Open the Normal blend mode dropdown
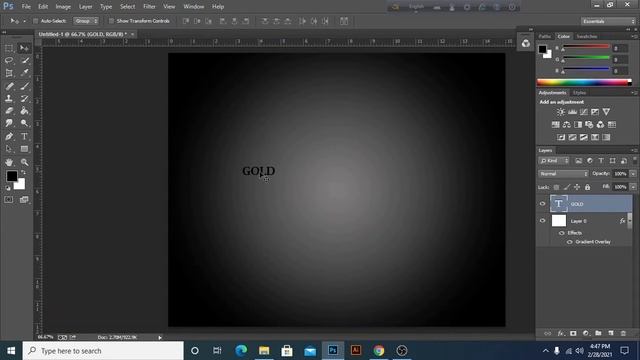This screenshot has height=360, width=640. tap(563, 174)
